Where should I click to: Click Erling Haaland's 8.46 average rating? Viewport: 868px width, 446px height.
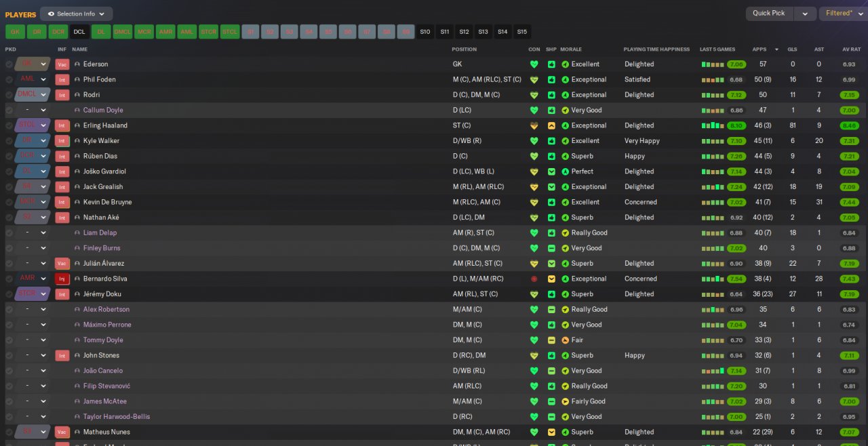point(849,125)
